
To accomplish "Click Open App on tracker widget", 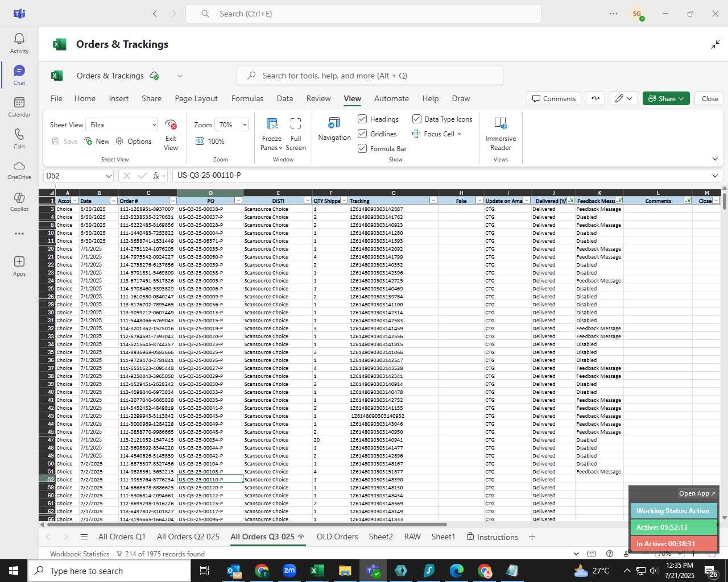I will [697, 493].
